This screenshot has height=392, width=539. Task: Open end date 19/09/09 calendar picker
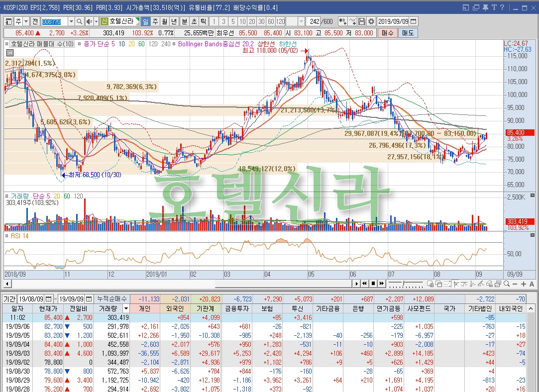coord(89,299)
